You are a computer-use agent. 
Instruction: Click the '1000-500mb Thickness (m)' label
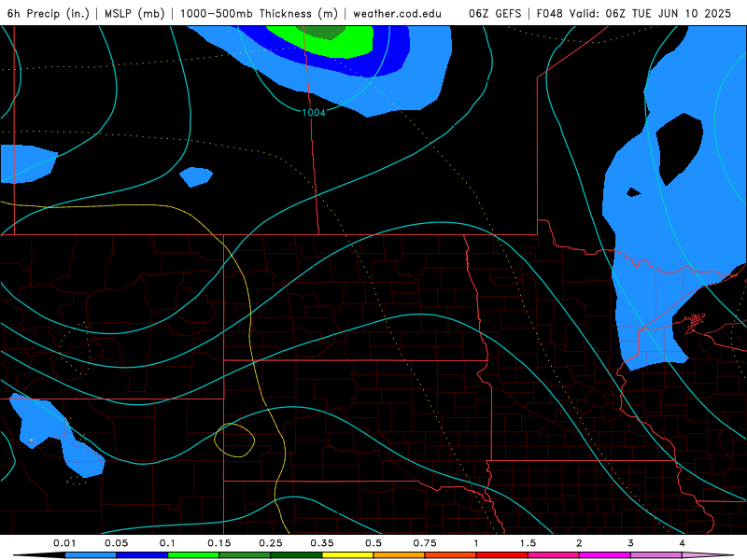coord(259,13)
